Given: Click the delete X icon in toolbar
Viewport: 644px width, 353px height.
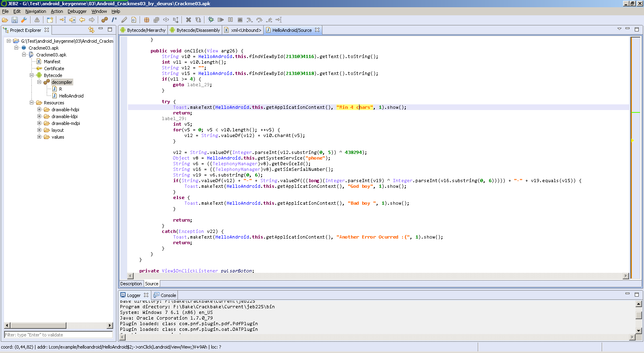Looking at the screenshot, I should 188,20.
